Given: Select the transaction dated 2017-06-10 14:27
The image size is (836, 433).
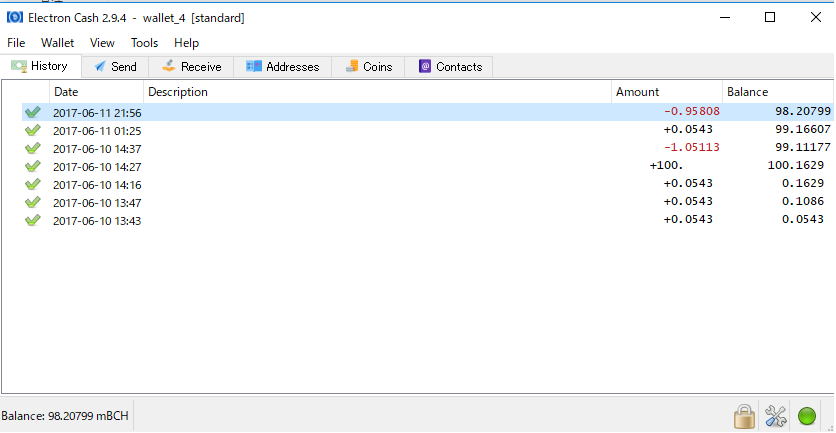Looking at the screenshot, I should coord(427,166).
